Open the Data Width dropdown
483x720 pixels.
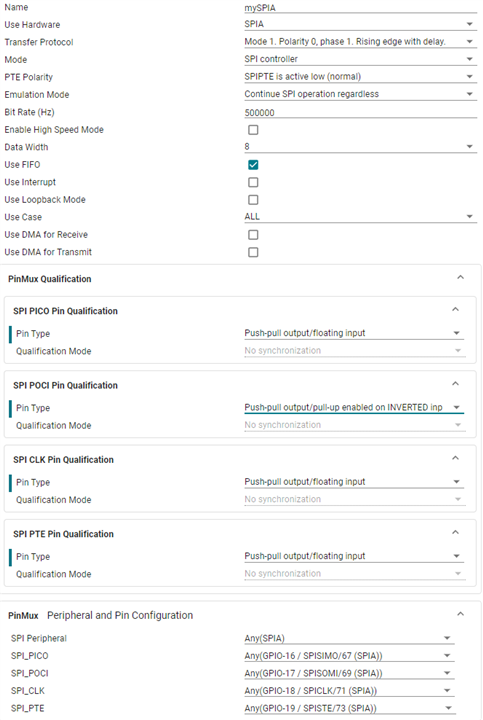pyautogui.click(x=360, y=147)
